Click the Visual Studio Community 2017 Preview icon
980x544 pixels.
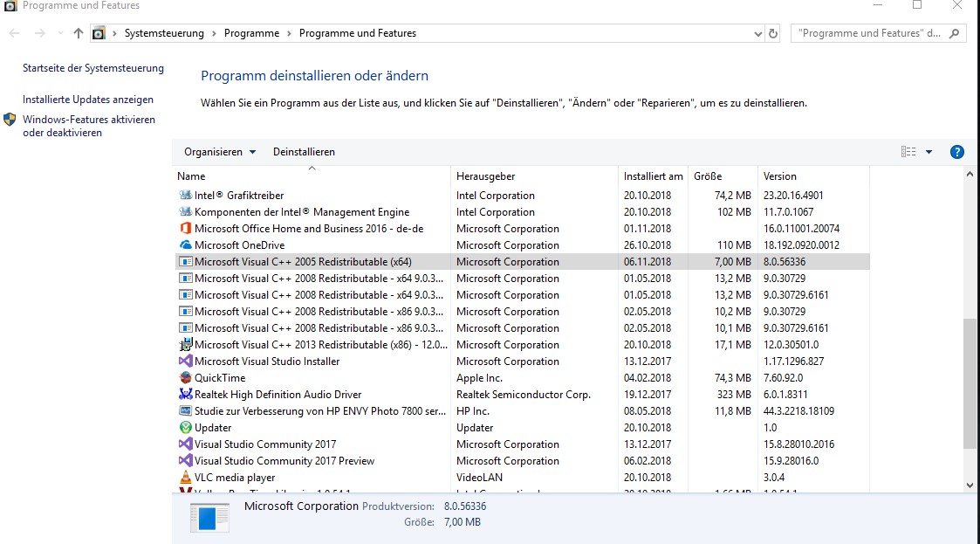[185, 461]
